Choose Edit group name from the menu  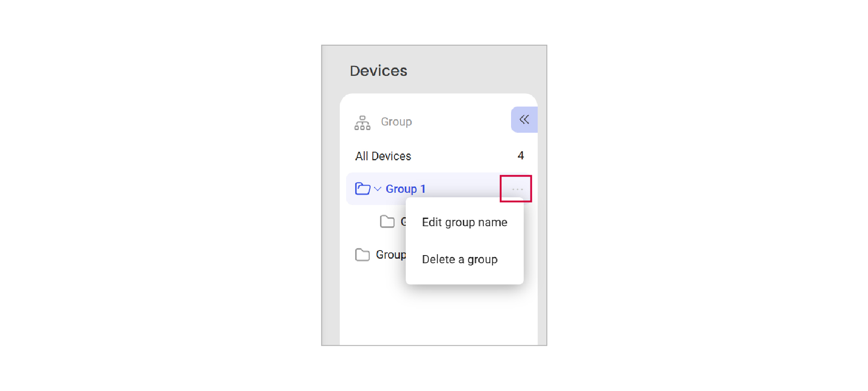point(464,222)
